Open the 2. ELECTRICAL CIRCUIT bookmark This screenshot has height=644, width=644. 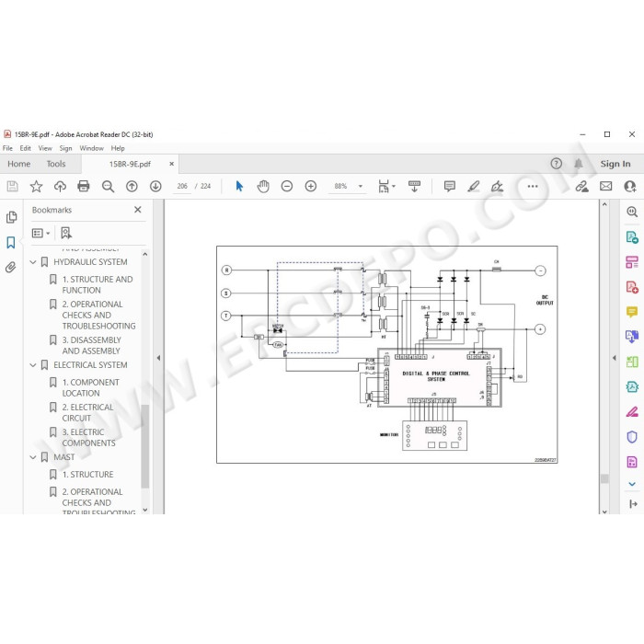click(87, 412)
